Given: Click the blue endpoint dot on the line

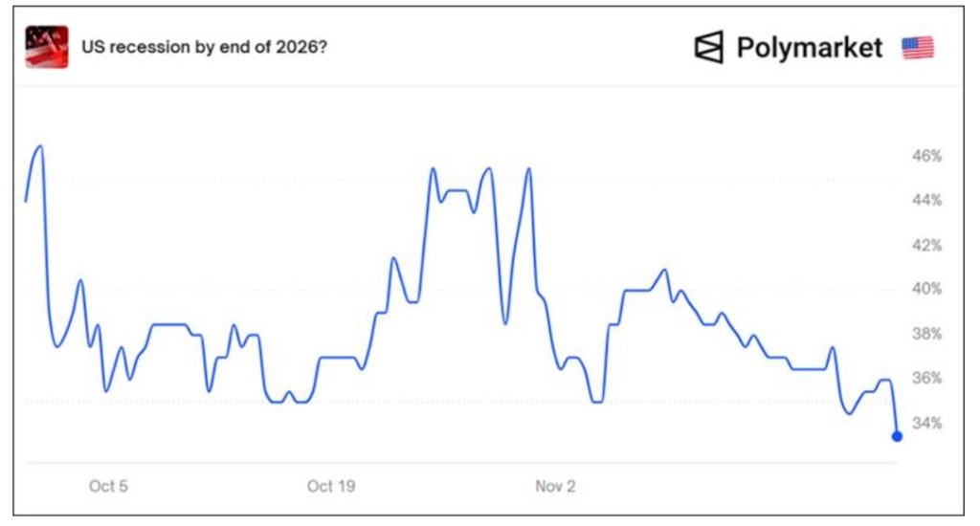Looking at the screenshot, I should [897, 436].
